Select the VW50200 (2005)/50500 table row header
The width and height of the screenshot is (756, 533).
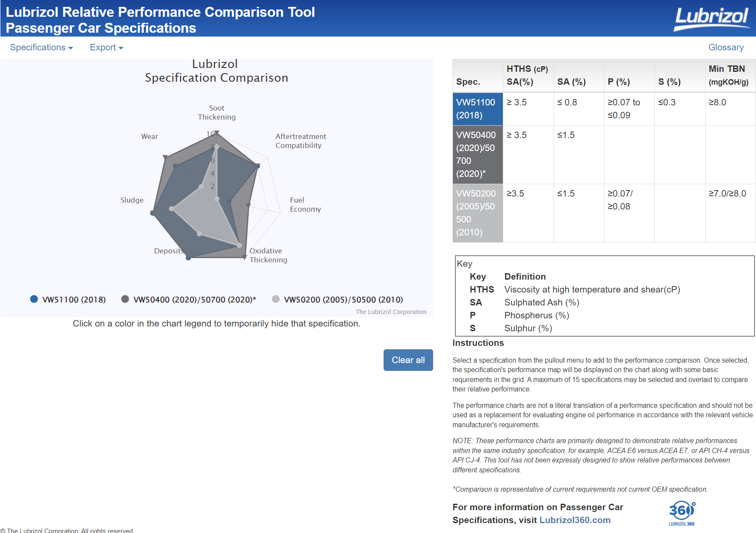click(478, 213)
